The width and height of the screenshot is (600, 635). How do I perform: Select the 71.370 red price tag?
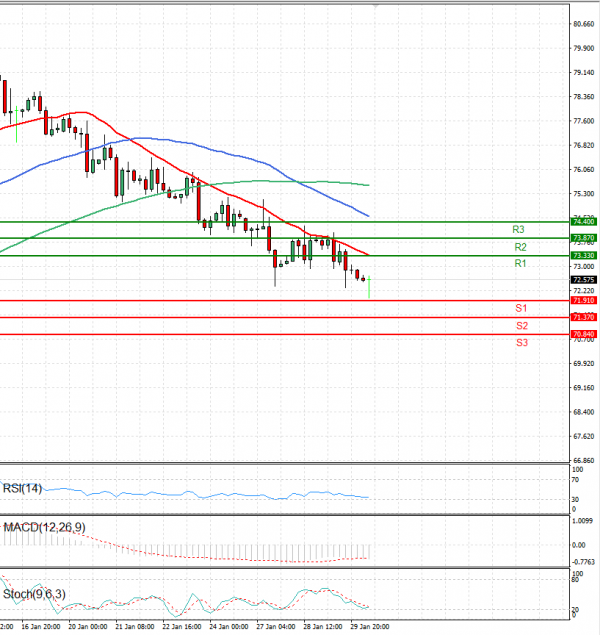pyautogui.click(x=583, y=317)
